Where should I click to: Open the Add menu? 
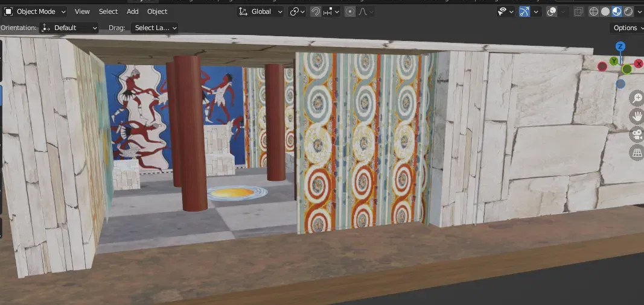click(x=132, y=11)
